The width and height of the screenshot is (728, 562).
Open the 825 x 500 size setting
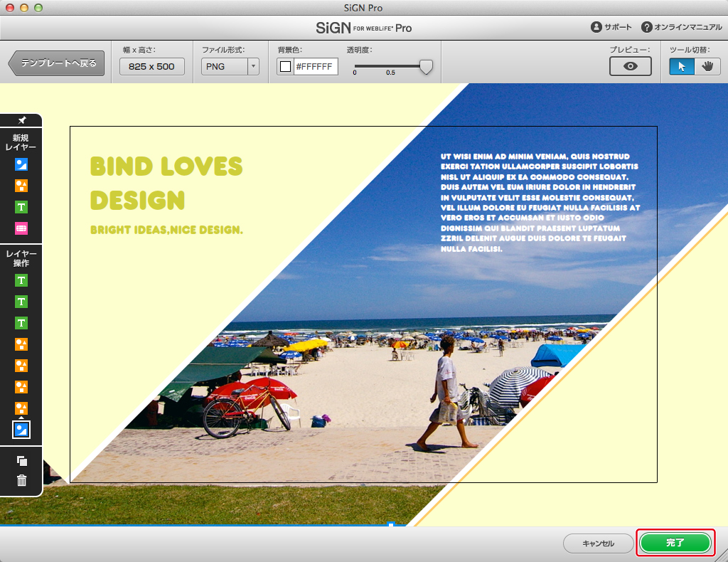pos(152,66)
